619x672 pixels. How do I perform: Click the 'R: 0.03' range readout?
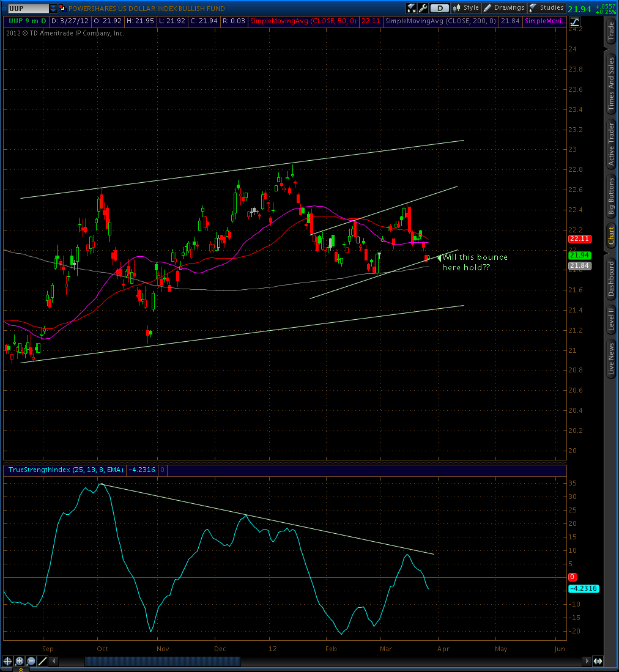tap(234, 21)
